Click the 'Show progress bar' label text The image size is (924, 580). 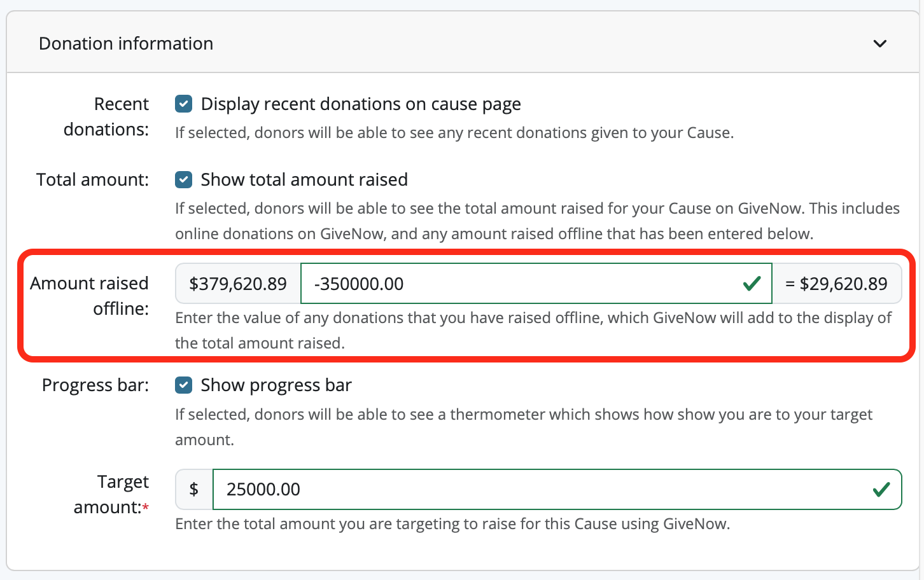pos(276,385)
